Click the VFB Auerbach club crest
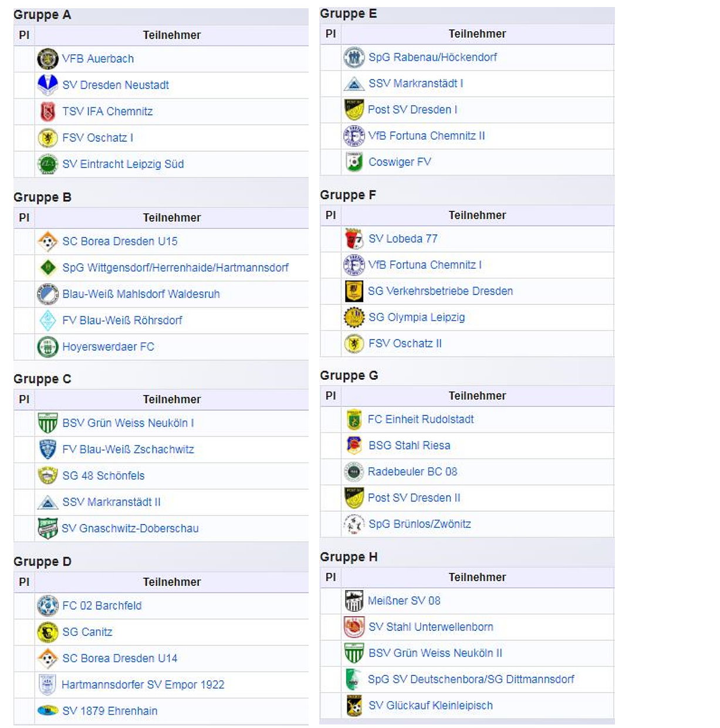The width and height of the screenshot is (720, 728). point(48,59)
